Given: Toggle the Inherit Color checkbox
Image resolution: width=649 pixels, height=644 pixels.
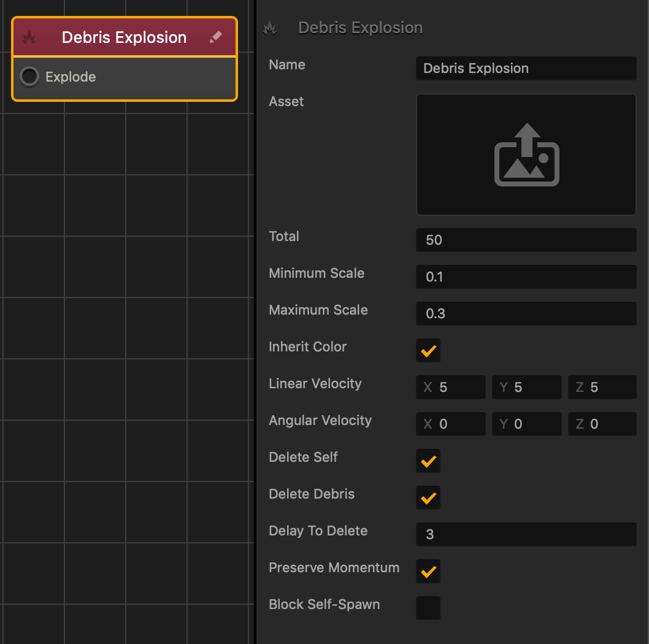Looking at the screenshot, I should click(x=428, y=351).
